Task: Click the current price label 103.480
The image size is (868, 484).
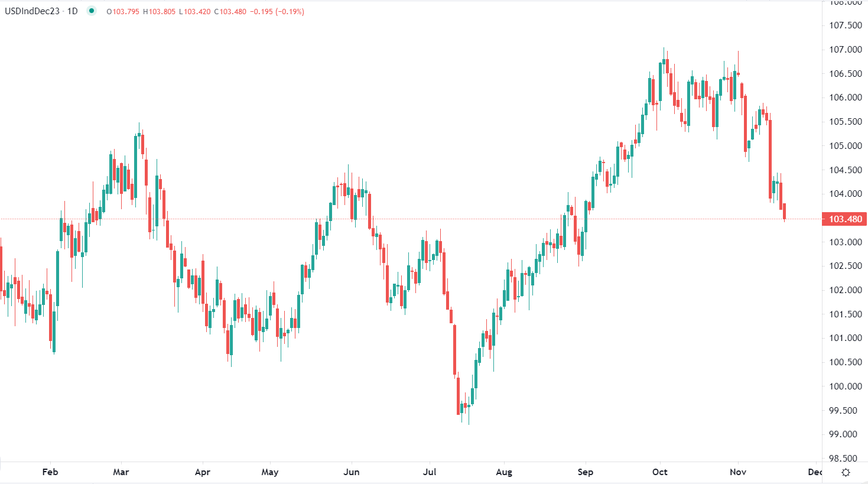Action: pos(845,219)
